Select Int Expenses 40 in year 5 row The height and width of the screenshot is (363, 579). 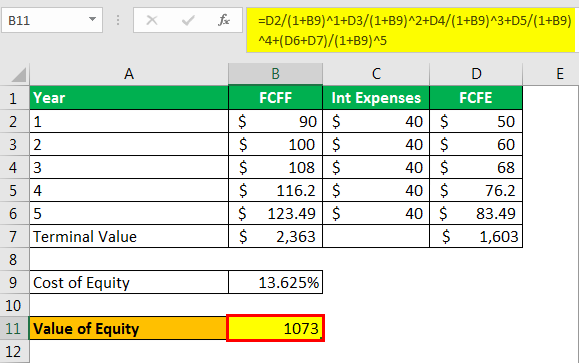tap(376, 213)
